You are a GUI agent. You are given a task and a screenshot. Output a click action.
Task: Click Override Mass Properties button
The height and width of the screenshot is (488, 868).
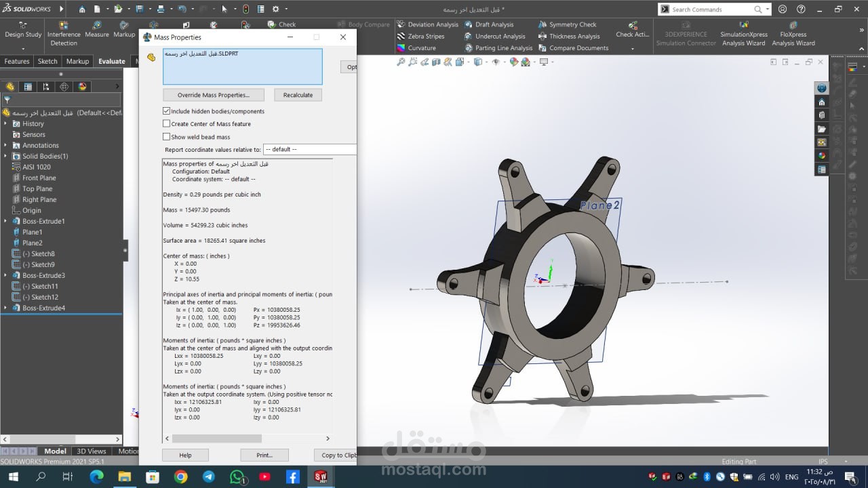[x=213, y=95]
